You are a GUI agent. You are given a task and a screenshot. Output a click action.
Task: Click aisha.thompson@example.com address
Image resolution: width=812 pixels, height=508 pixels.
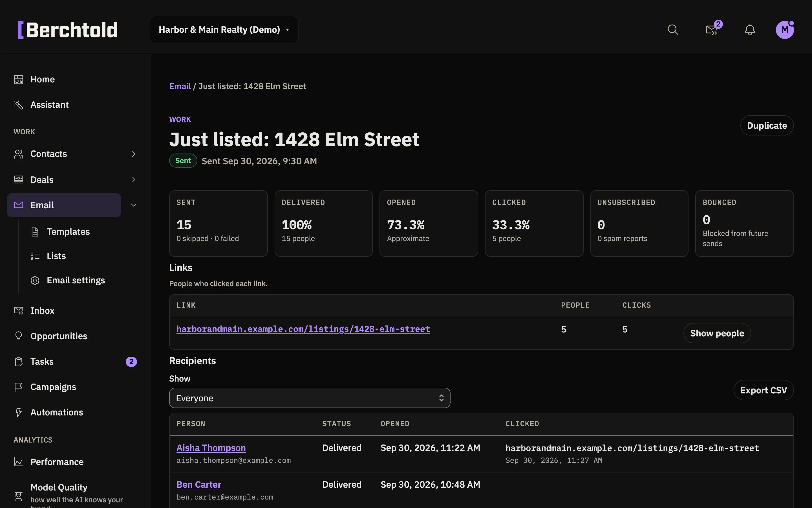click(233, 460)
